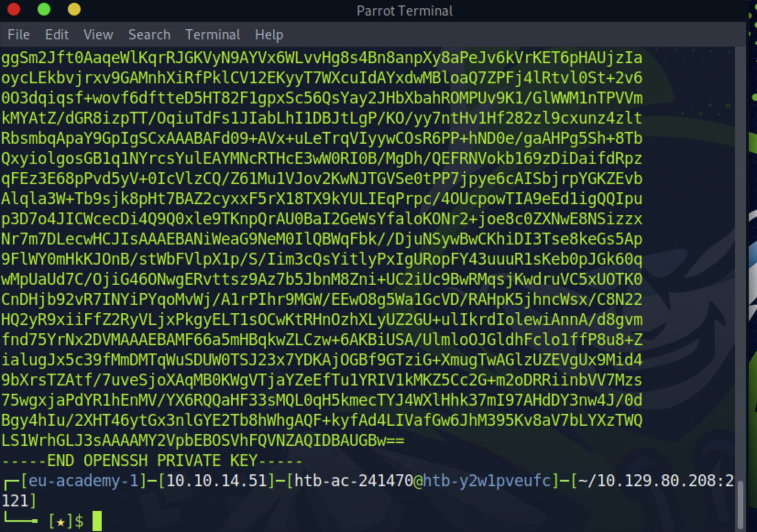Open the Search menu
Image resolution: width=757 pixels, height=532 pixels.
149,35
